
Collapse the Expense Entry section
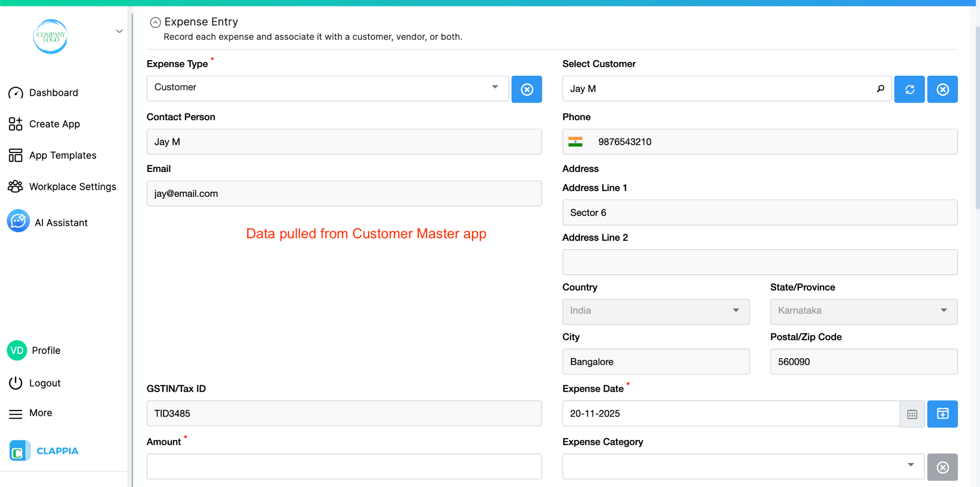coord(155,22)
